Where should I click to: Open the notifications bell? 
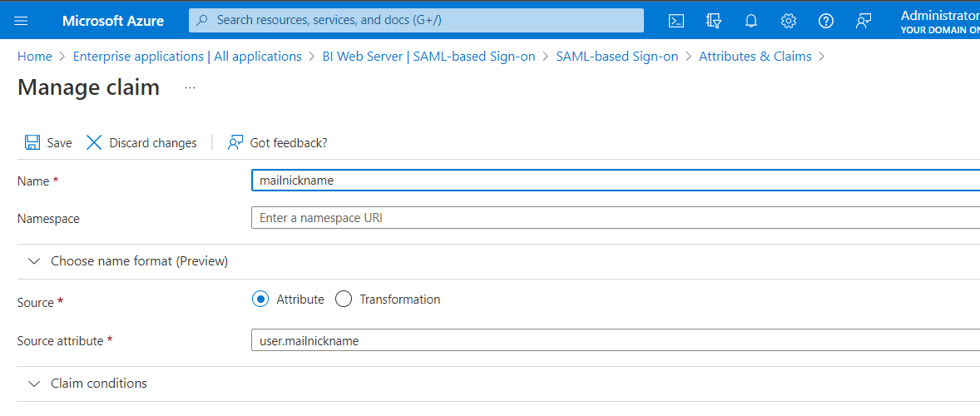pos(751,21)
